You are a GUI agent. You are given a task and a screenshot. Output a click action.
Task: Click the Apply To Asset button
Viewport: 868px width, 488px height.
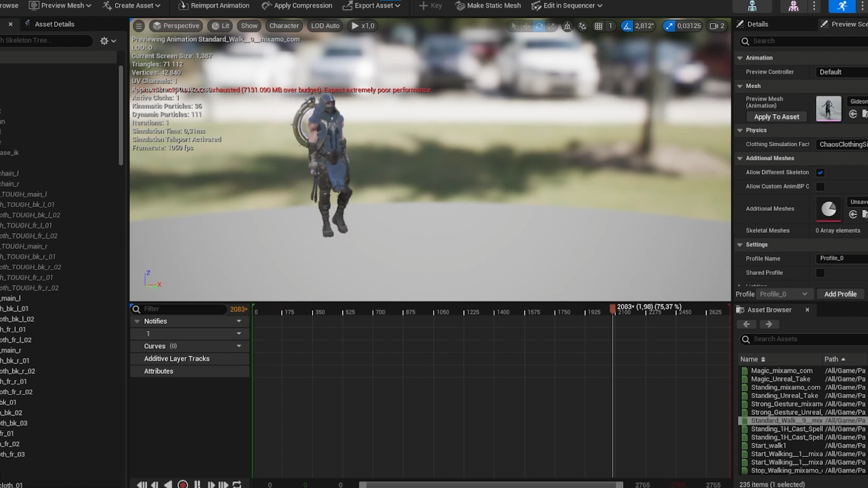coord(776,117)
